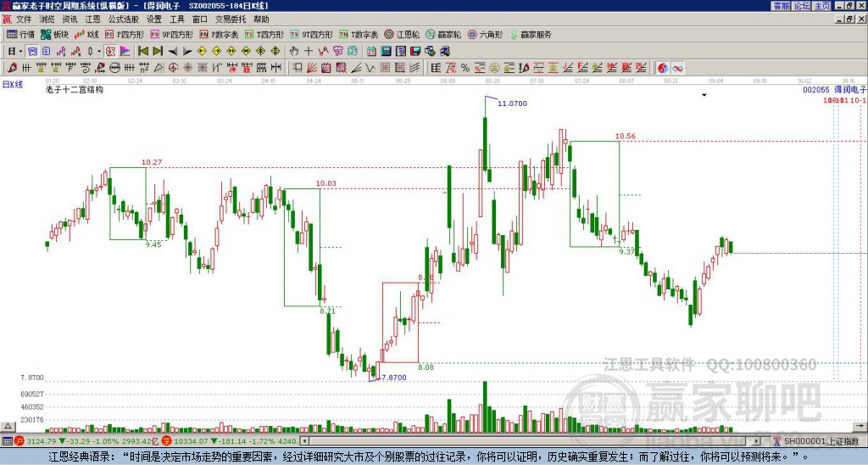The height and width of the screenshot is (465, 868).
Task: Switch to the K线 candlestick chart view
Action: coord(86,34)
